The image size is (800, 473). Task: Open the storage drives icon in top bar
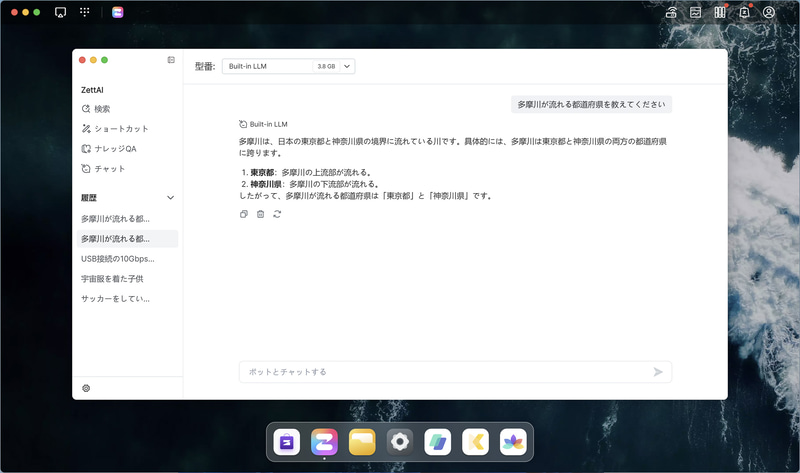click(720, 12)
